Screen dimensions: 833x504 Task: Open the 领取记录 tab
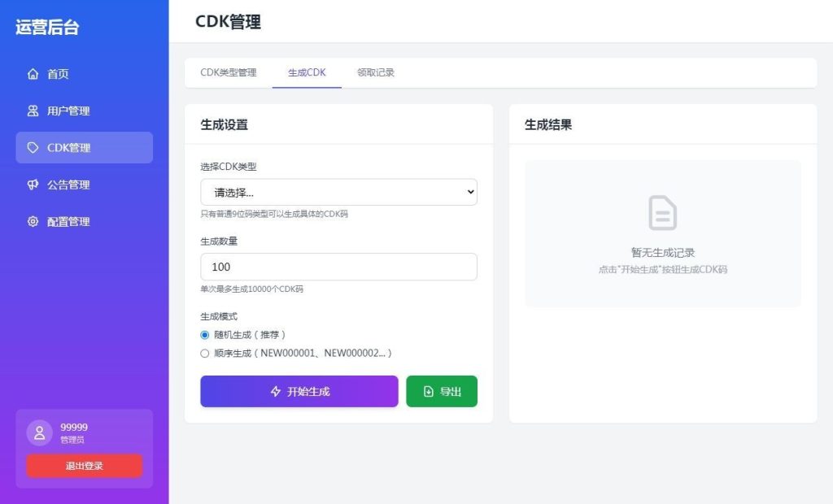[x=374, y=72]
